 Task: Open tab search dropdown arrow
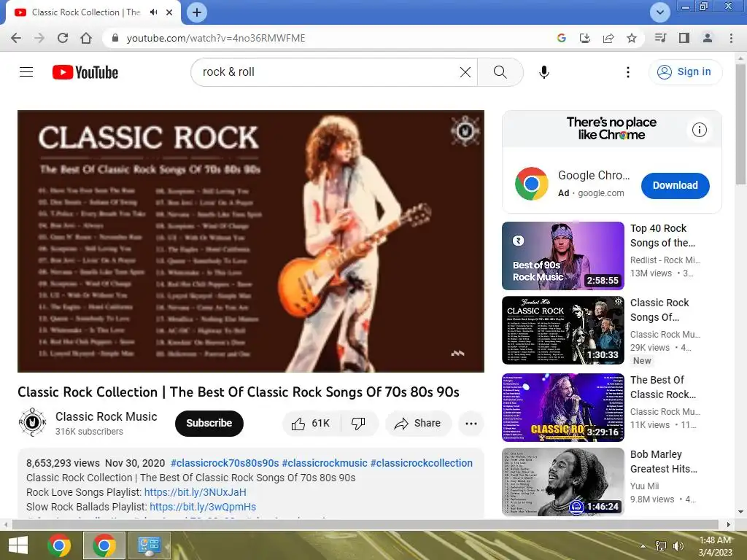click(x=659, y=13)
